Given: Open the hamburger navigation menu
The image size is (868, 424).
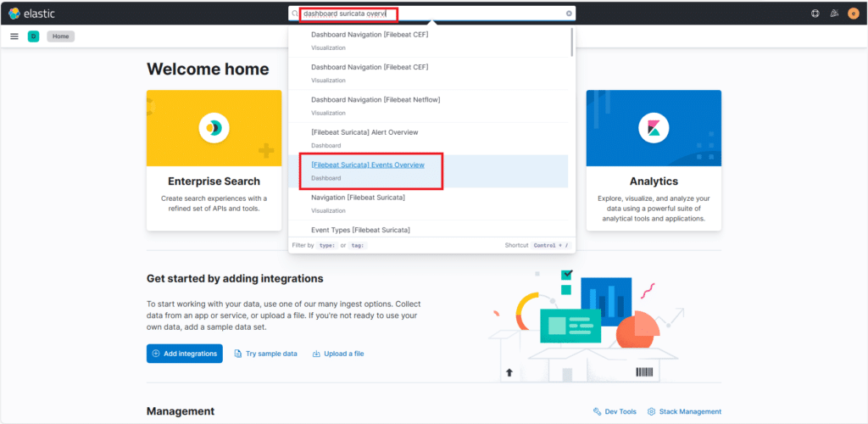Looking at the screenshot, I should click(x=14, y=36).
